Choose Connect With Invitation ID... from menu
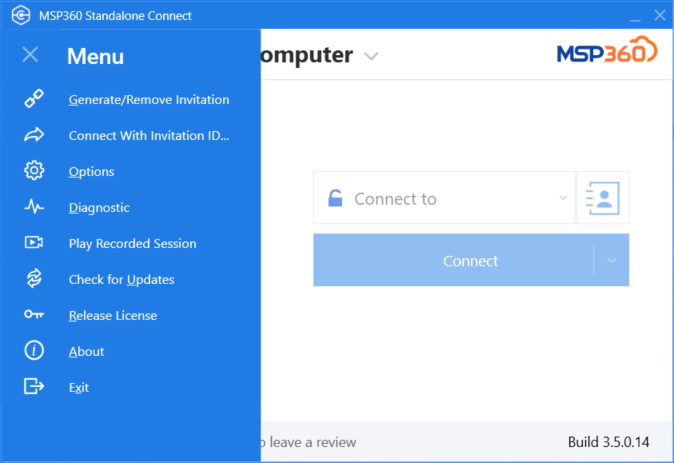Viewport: 674px width, 463px height. 149,136
